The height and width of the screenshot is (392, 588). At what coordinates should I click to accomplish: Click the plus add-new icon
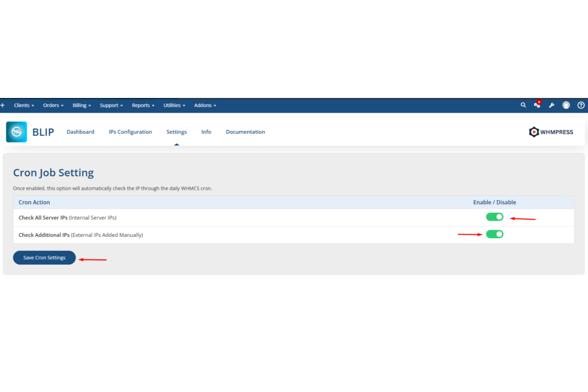(x=3, y=105)
